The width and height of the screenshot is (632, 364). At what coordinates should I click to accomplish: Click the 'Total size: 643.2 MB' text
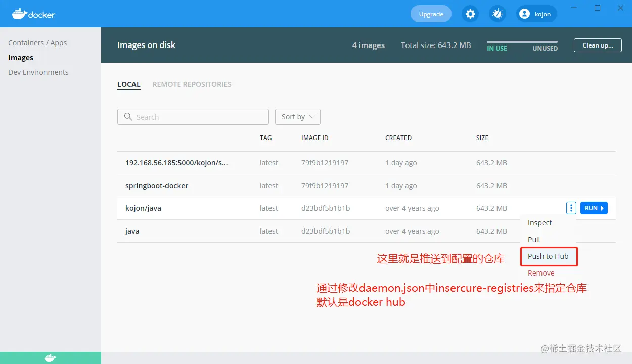pyautogui.click(x=436, y=45)
